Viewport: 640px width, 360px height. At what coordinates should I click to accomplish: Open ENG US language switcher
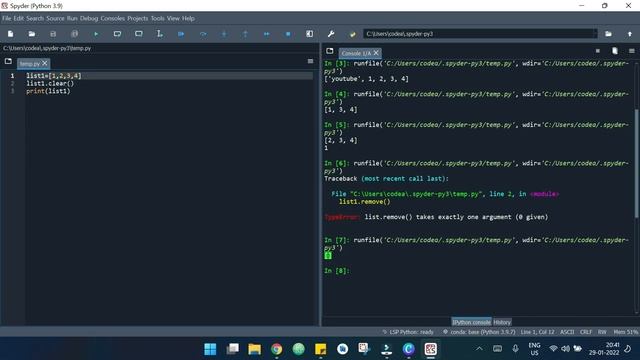click(x=534, y=349)
